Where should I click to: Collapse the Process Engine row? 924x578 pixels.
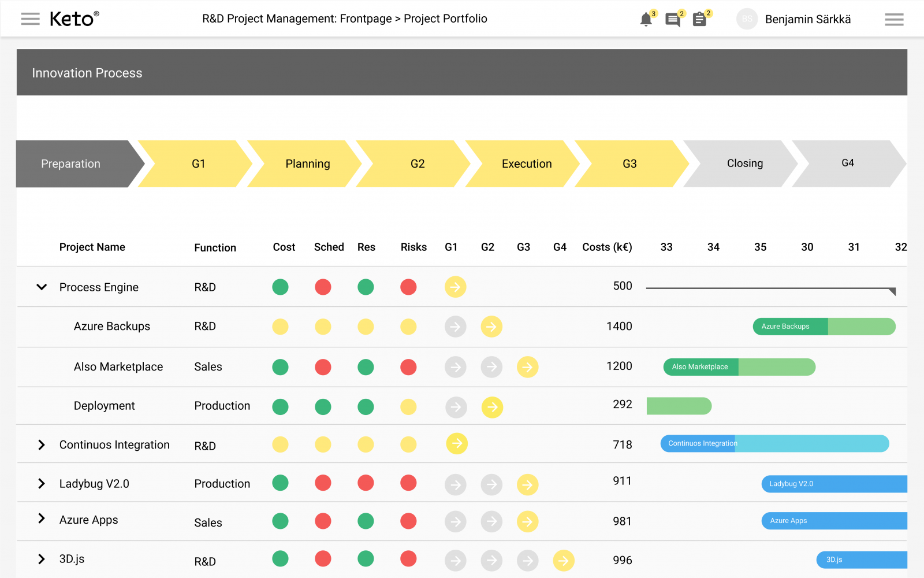point(42,287)
